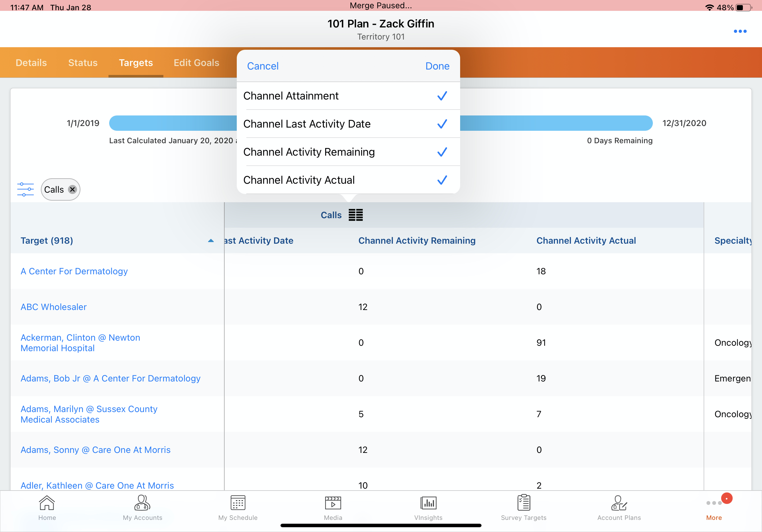Sort by Target column arrow
This screenshot has height=532, width=762.
(211, 241)
